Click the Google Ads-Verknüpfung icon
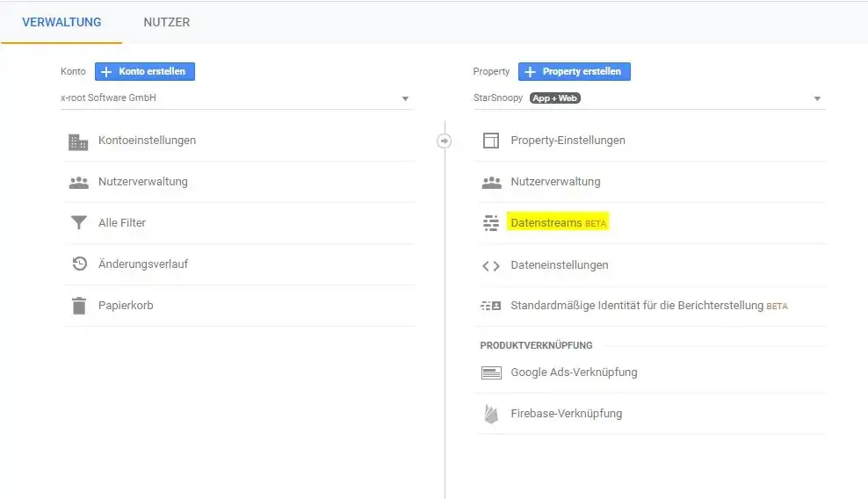Image resolution: width=868 pixels, height=499 pixels. point(491,372)
